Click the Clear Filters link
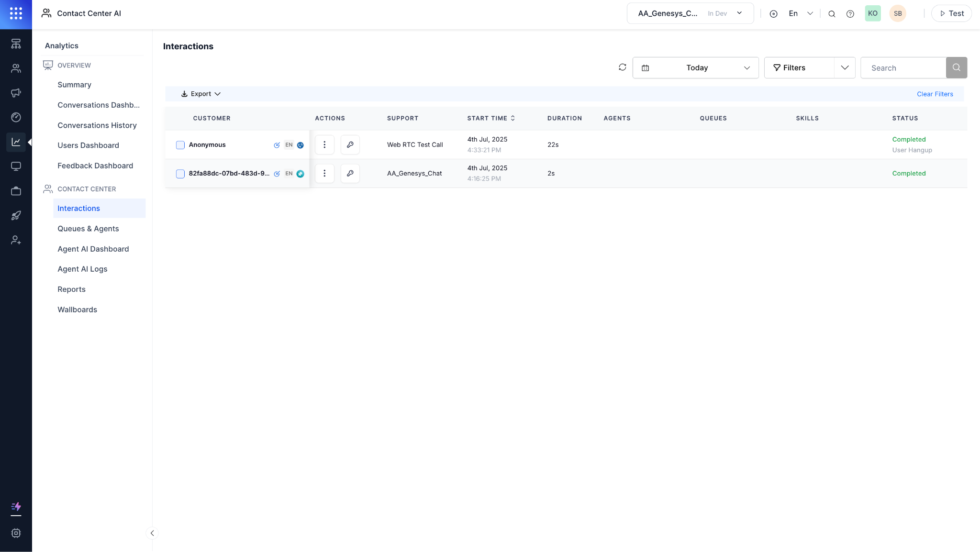 (935, 94)
